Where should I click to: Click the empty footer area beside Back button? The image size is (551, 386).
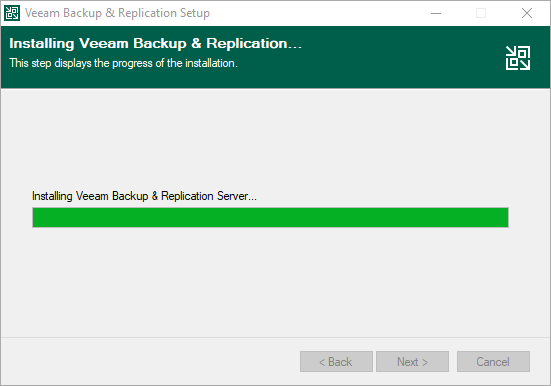tap(148, 361)
